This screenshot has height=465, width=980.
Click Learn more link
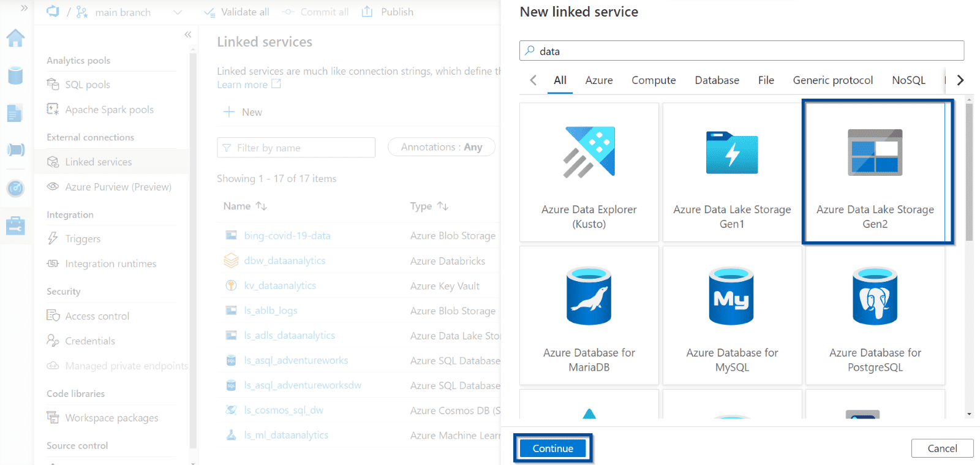[x=249, y=85]
